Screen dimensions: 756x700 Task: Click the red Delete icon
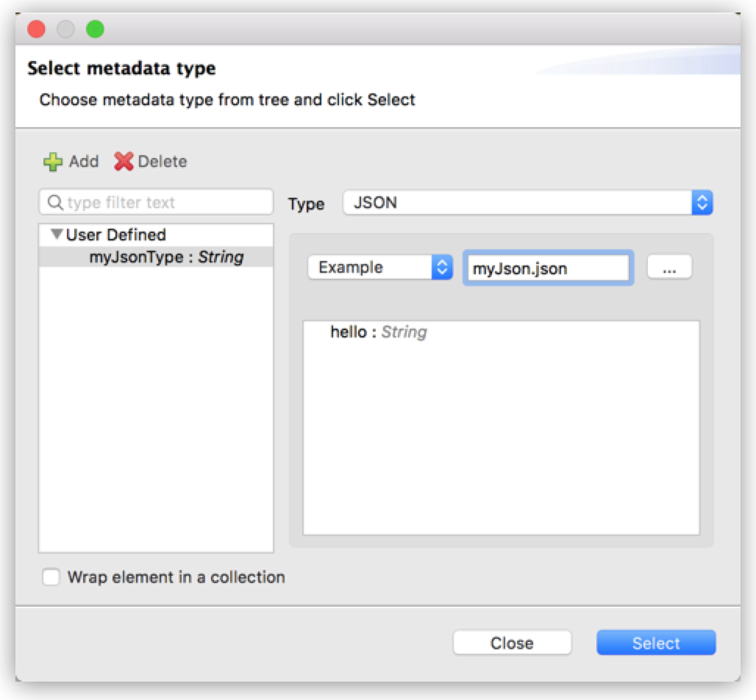[122, 162]
